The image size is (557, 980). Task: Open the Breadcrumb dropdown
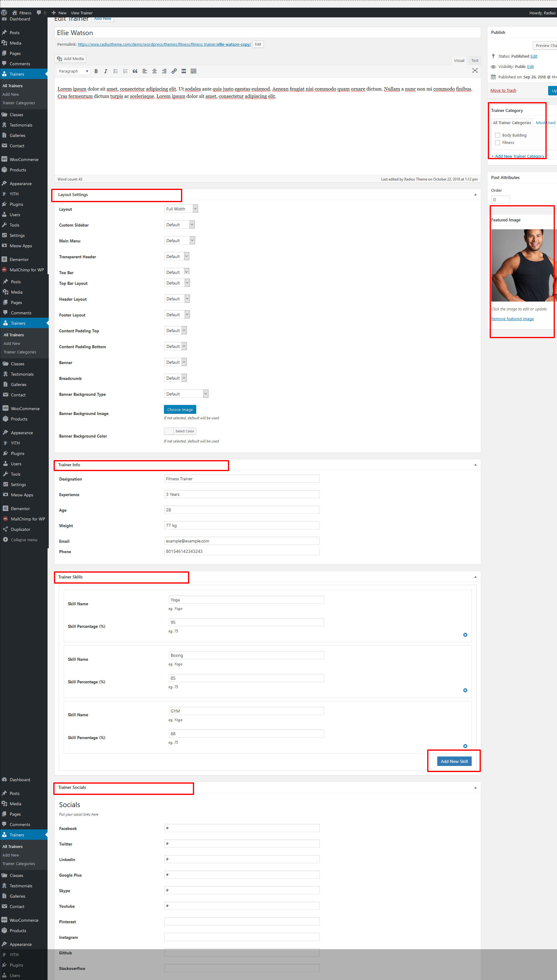(x=175, y=378)
